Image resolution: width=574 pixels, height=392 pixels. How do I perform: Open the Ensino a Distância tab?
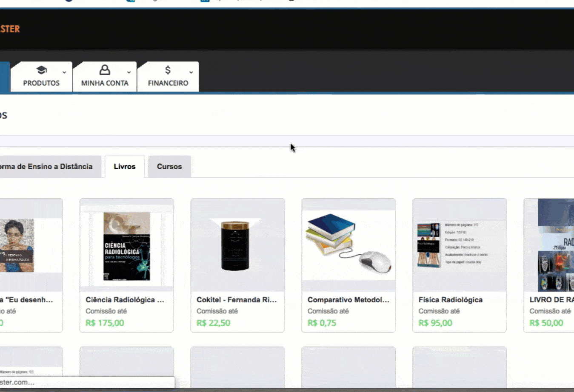click(x=46, y=167)
